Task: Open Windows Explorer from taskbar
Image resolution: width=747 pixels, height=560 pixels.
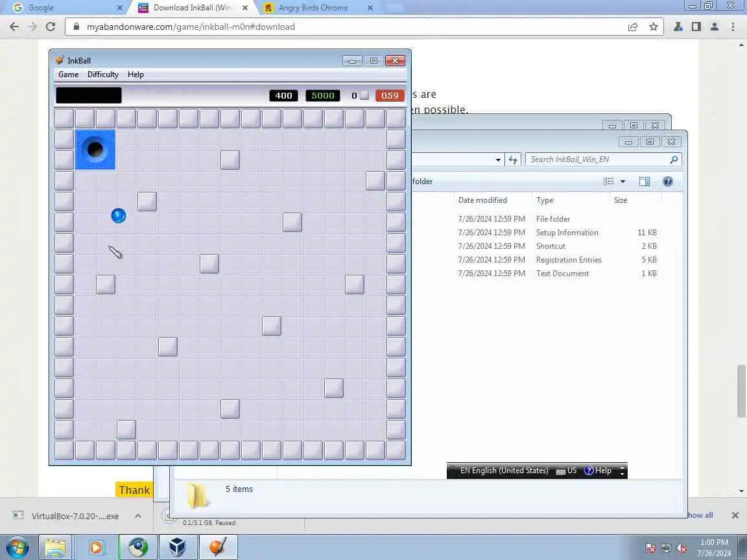Action: [x=54, y=547]
